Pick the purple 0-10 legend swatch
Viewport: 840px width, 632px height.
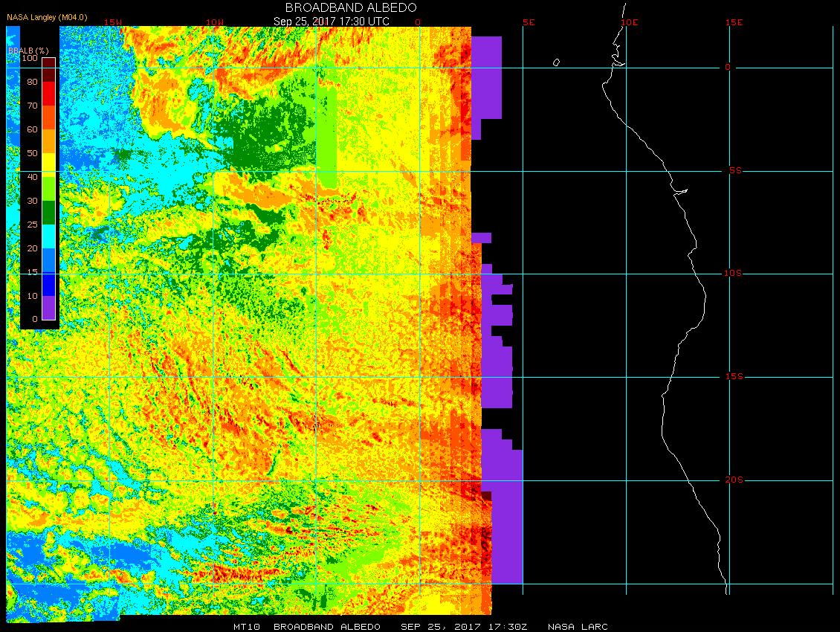point(49,308)
